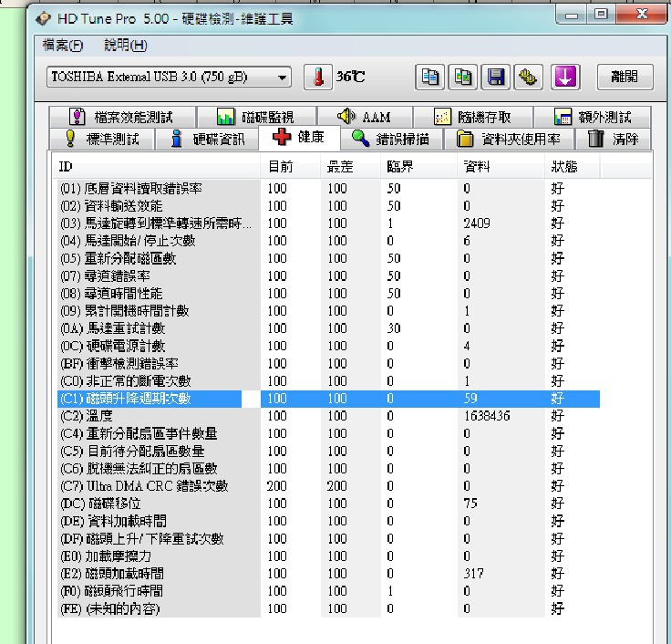Image resolution: width=671 pixels, height=644 pixels.
Task: Click the 目前 column header
Action: (290, 167)
